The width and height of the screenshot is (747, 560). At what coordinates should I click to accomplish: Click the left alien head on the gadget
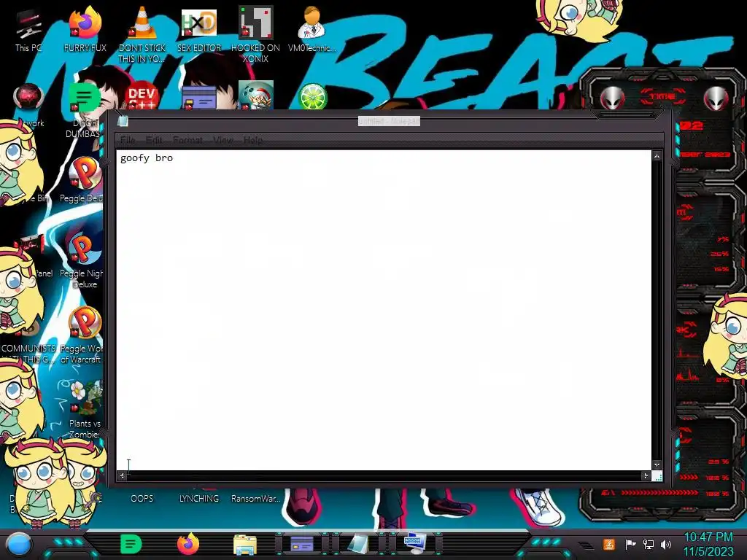point(612,98)
